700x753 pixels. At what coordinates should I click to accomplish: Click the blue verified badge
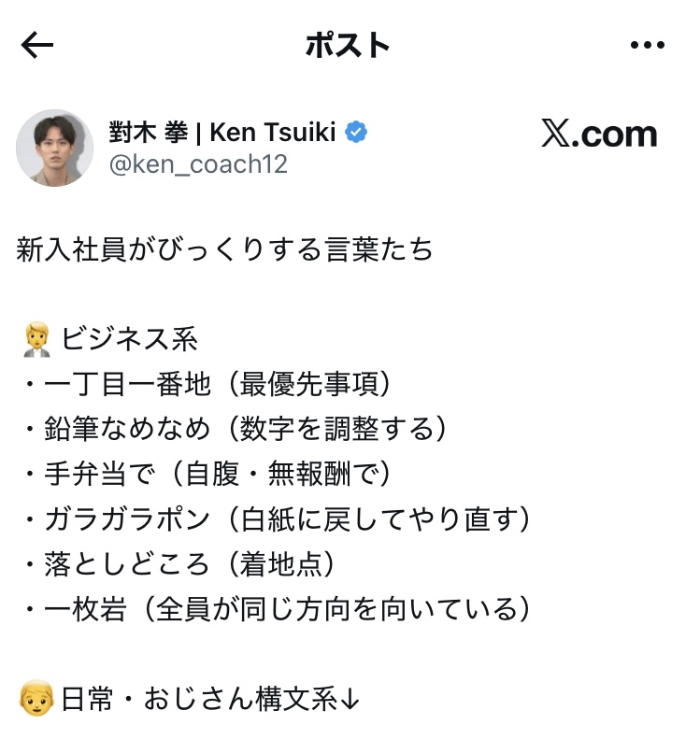click(x=356, y=133)
